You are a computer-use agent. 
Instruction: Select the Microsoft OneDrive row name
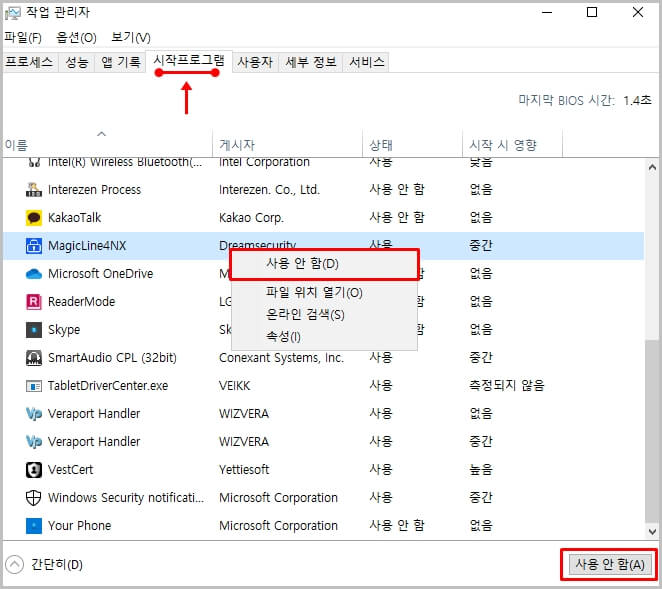pos(100,274)
